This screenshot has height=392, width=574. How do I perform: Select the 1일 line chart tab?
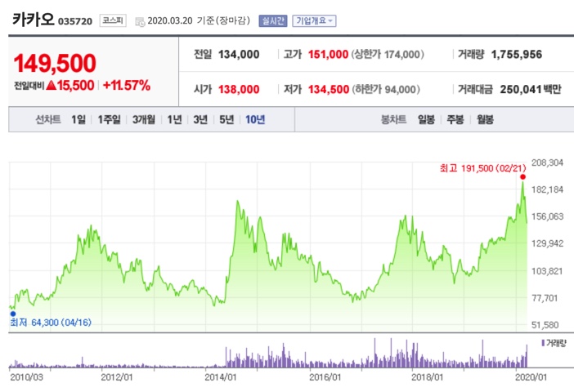click(78, 119)
